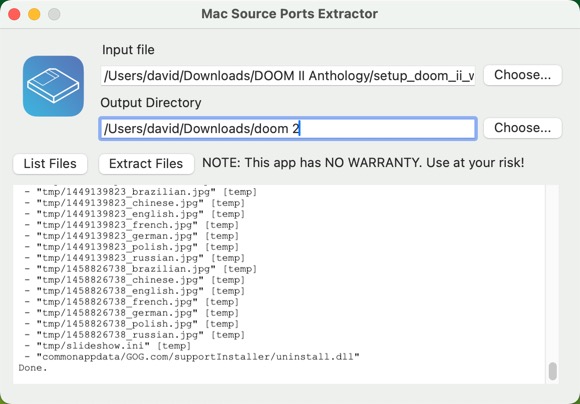Screen dimensions: 580x404
Task: Select log line tmp/1458826738_brazilian.jpg
Action: 141,269
